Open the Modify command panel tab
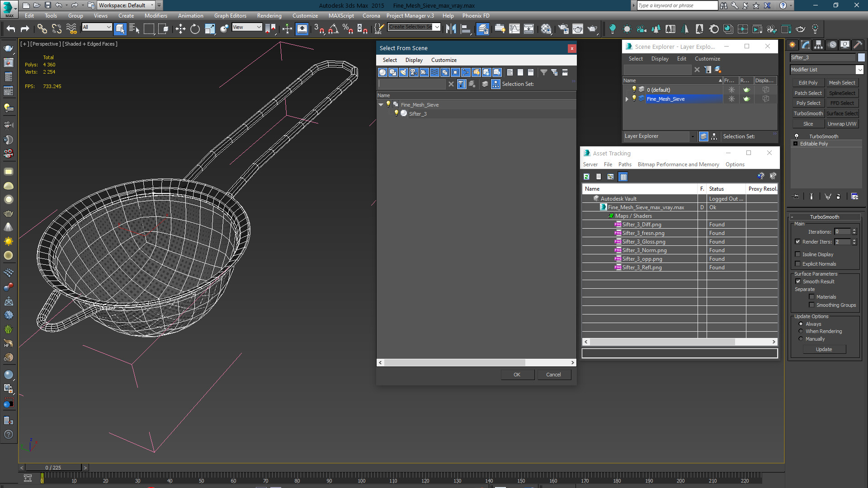The image size is (868, 488). [x=806, y=45]
